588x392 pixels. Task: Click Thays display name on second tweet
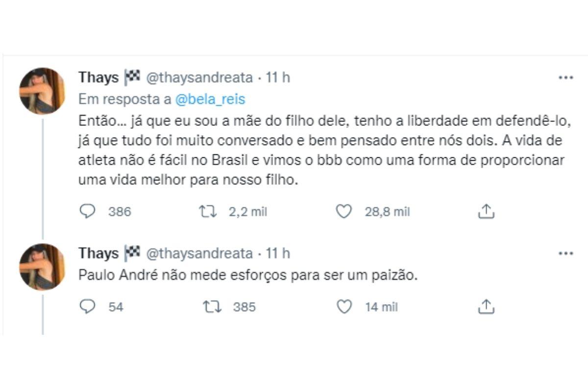(x=98, y=253)
